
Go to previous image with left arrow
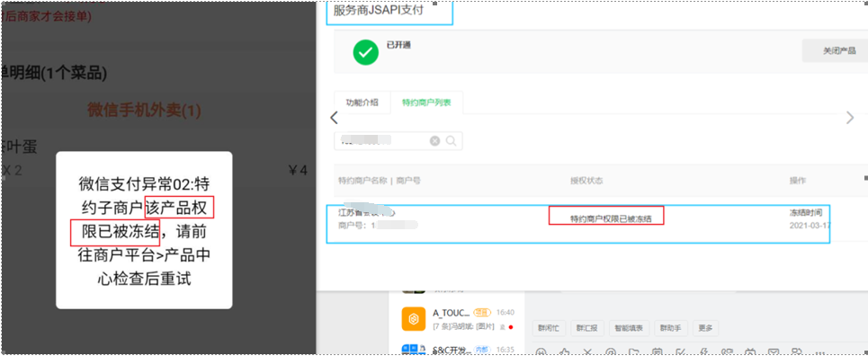click(334, 118)
